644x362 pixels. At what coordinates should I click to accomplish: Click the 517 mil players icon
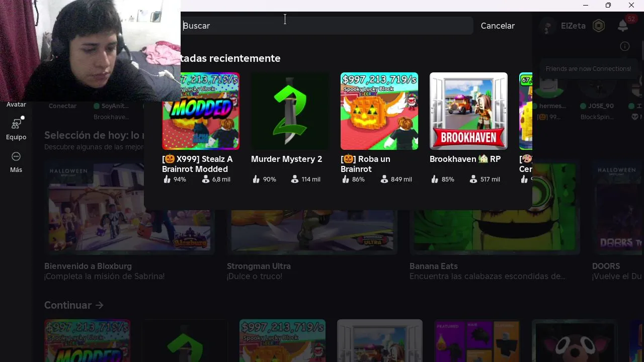[x=473, y=179]
